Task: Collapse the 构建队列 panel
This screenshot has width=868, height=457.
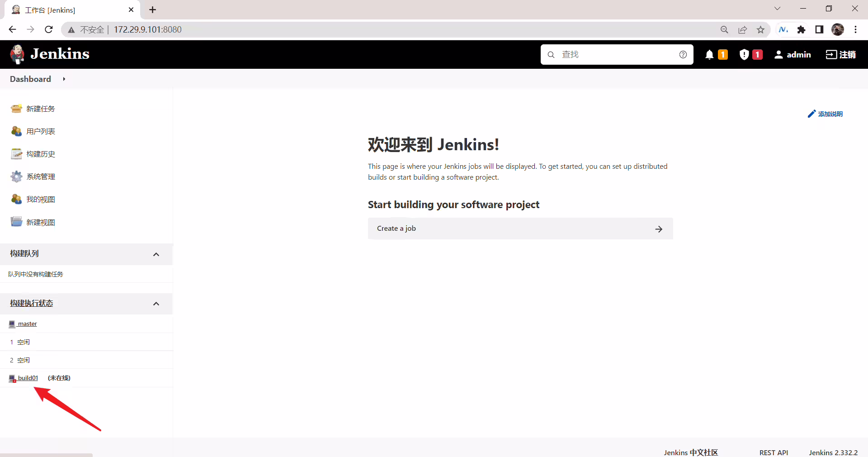Action: pos(156,254)
